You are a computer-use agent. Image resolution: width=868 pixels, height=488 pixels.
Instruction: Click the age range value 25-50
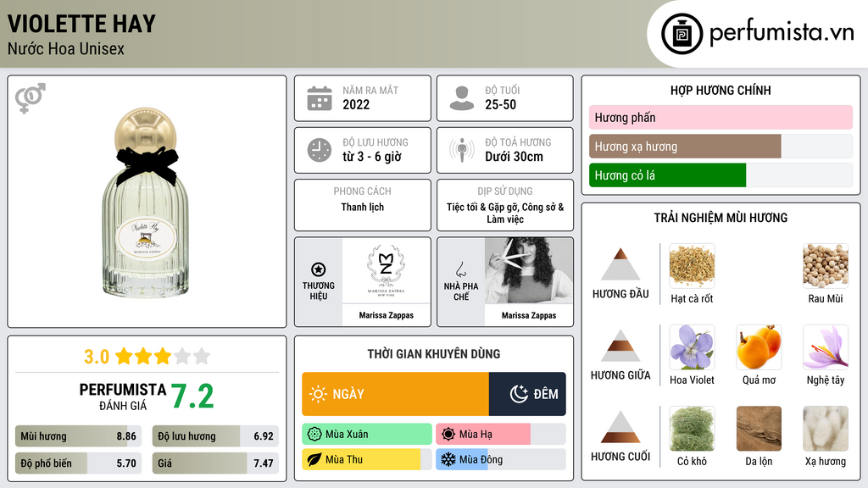pos(500,104)
